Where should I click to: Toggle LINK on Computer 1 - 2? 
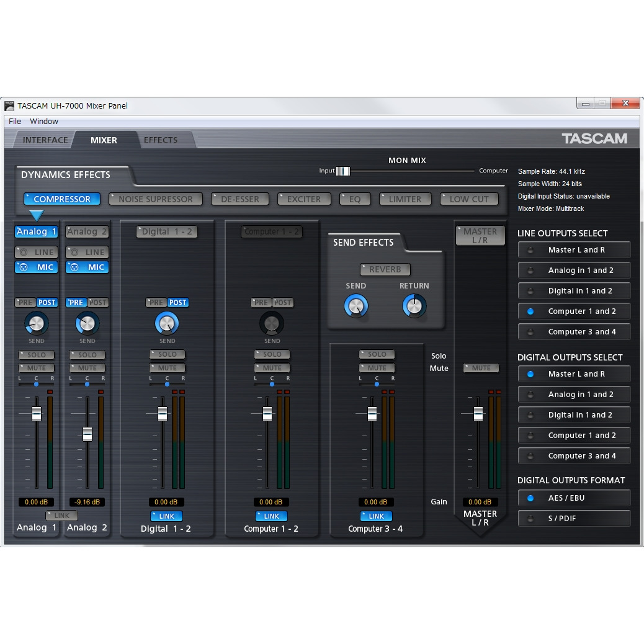272,516
